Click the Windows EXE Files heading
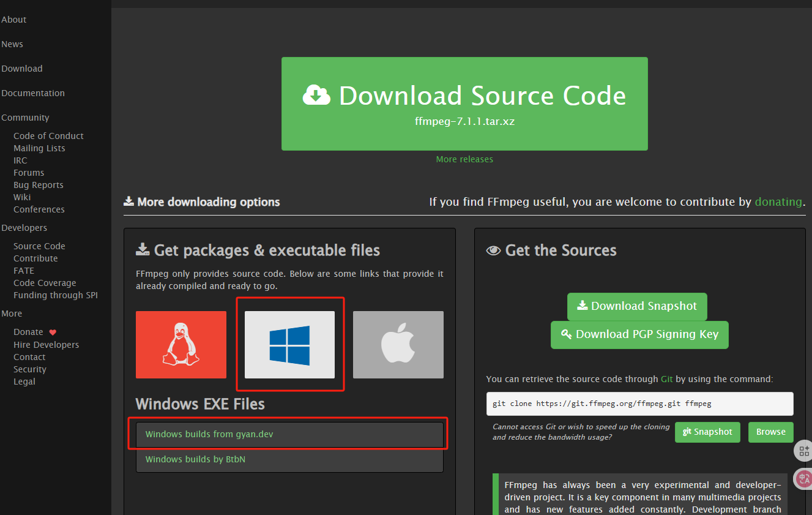 pyautogui.click(x=200, y=404)
